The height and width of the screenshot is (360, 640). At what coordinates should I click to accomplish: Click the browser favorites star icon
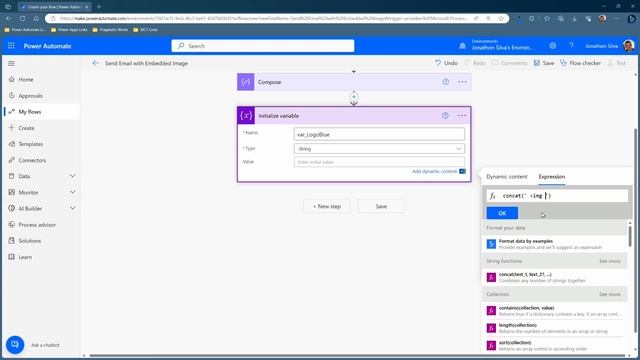501,18
